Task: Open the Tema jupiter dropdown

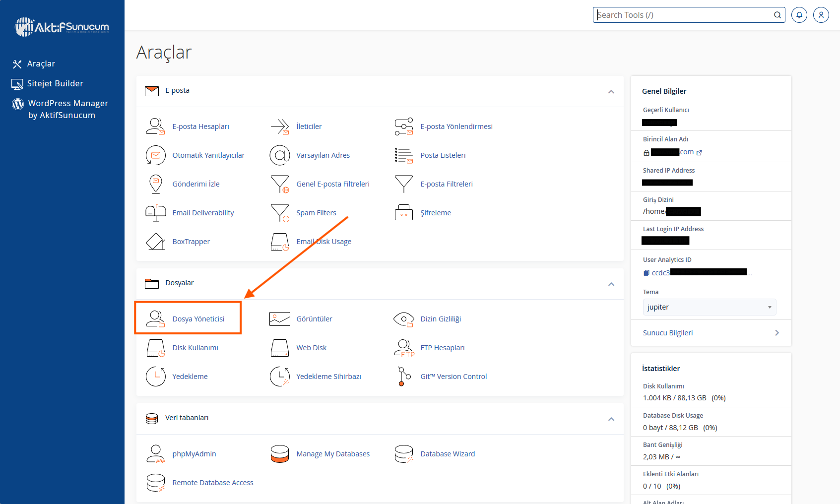Action: (x=709, y=307)
